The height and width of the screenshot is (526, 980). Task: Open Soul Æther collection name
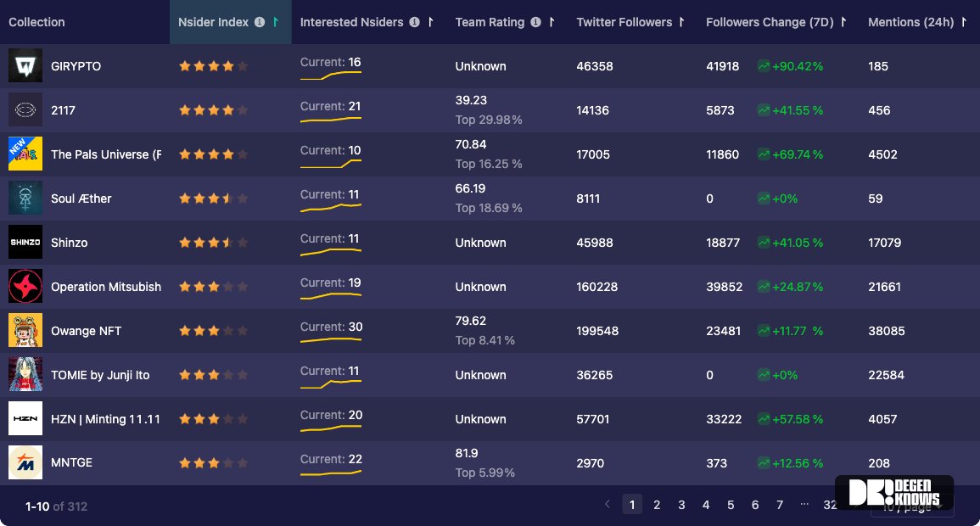81,198
